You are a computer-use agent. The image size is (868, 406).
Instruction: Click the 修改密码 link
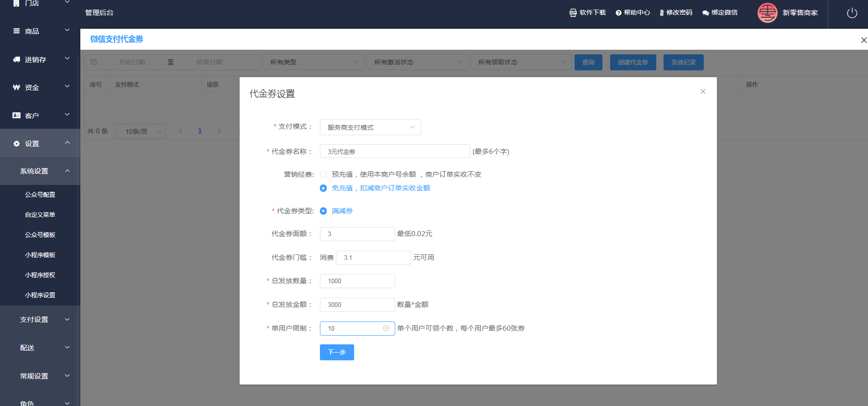tap(679, 13)
